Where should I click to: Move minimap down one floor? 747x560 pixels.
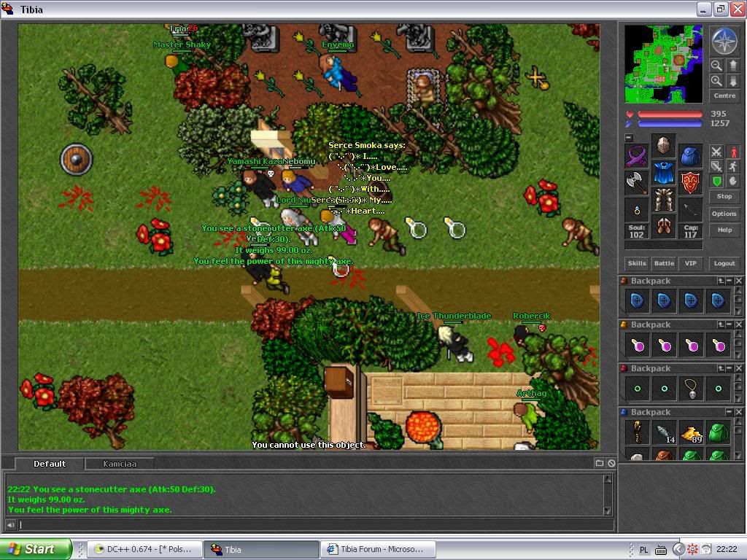point(732,81)
